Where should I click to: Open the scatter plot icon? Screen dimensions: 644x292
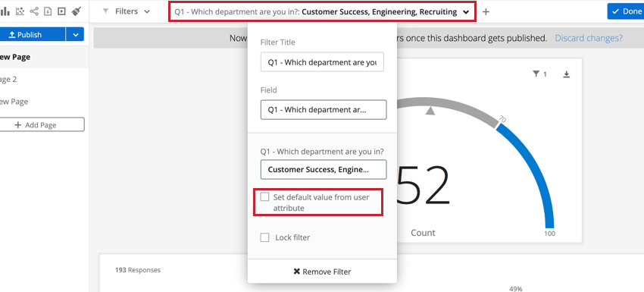(x=20, y=11)
